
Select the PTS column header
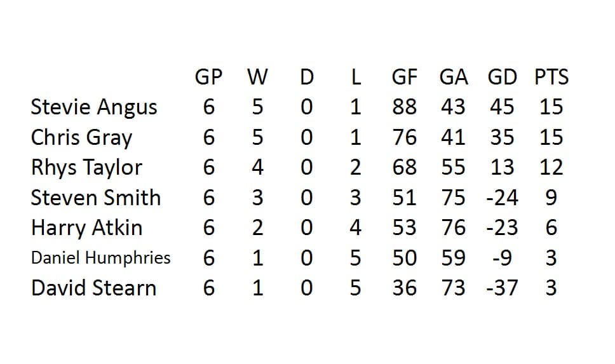coord(551,78)
